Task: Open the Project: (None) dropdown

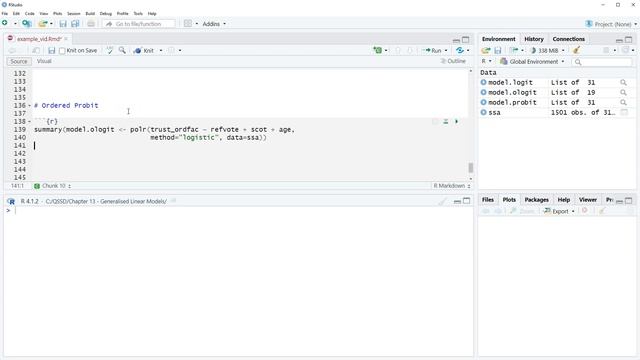Action: (x=611, y=24)
